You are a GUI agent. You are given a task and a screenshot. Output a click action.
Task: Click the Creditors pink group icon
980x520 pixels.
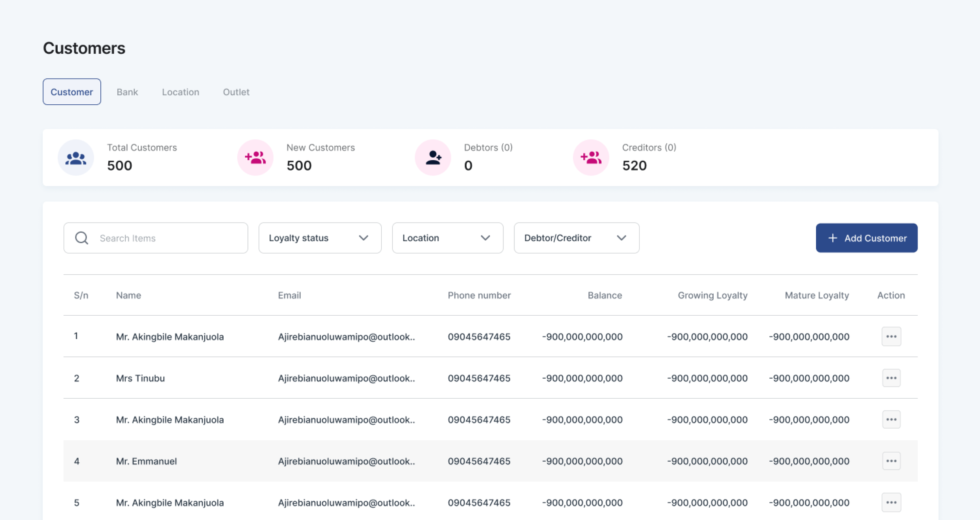(591, 158)
